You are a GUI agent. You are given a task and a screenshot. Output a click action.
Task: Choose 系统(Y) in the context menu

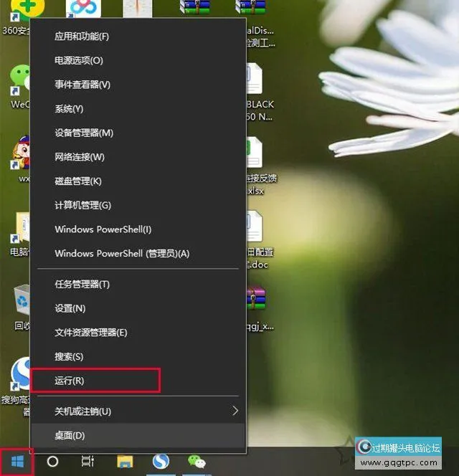click(138, 109)
